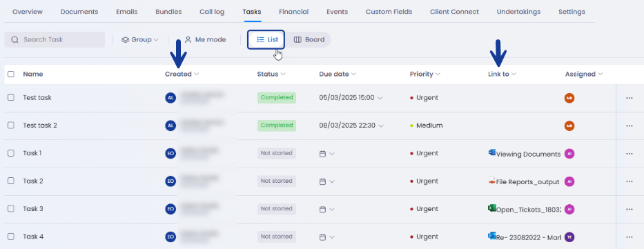Viewport: 644px width, 249px height.
Task: Check the checkbox for Test task 2
Action: click(11, 125)
